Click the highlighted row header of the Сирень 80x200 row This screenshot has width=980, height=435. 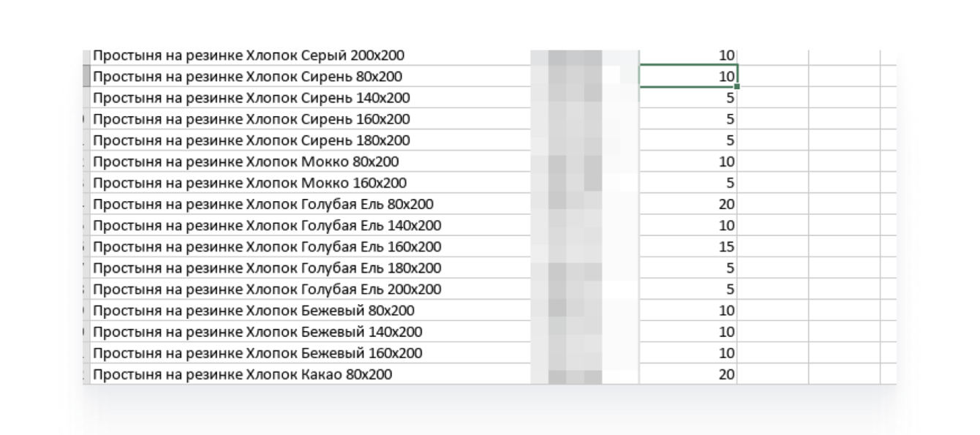click(x=86, y=77)
